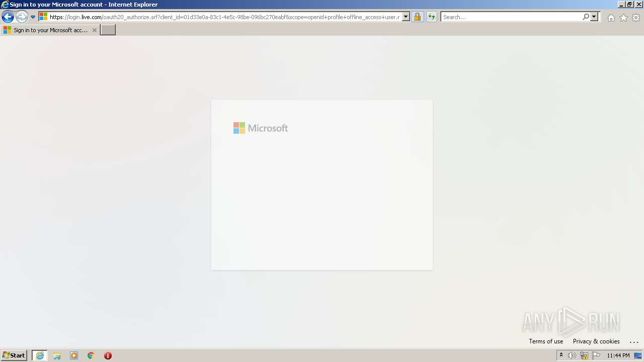Switch to Internet Explorer in the taskbar
This screenshot has height=362, width=644.
point(40,355)
